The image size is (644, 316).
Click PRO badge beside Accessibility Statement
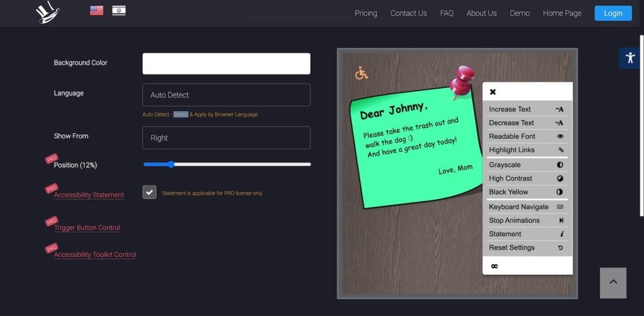52,188
